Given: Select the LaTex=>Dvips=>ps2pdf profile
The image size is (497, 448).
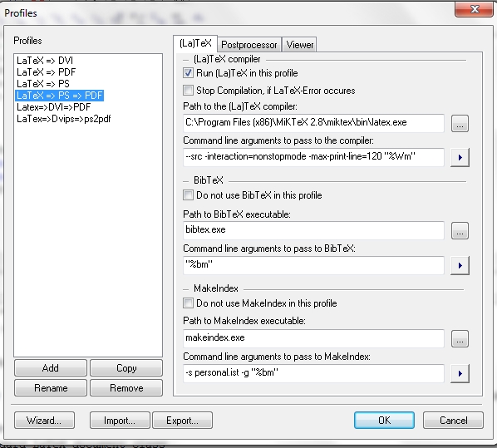Looking at the screenshot, I should [x=64, y=119].
